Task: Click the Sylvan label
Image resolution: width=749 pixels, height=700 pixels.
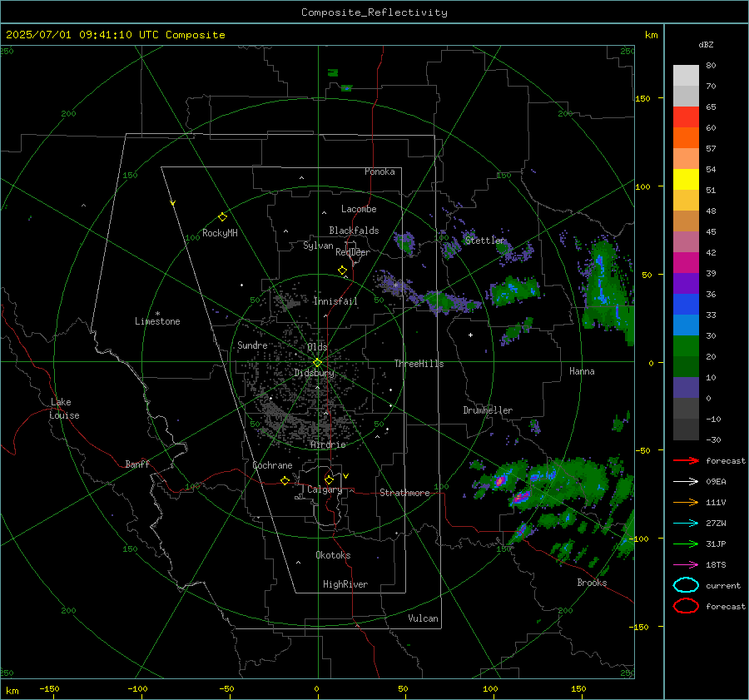Action: click(318, 246)
